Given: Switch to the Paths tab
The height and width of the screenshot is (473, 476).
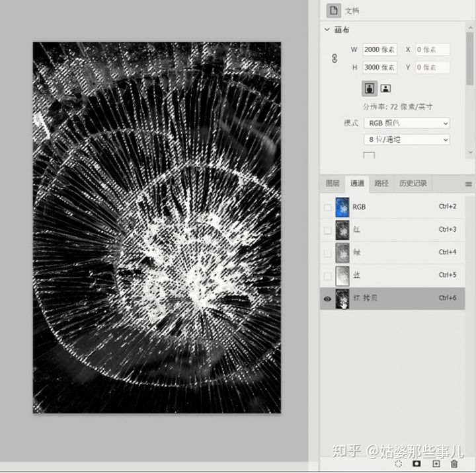Looking at the screenshot, I should coord(381,183).
